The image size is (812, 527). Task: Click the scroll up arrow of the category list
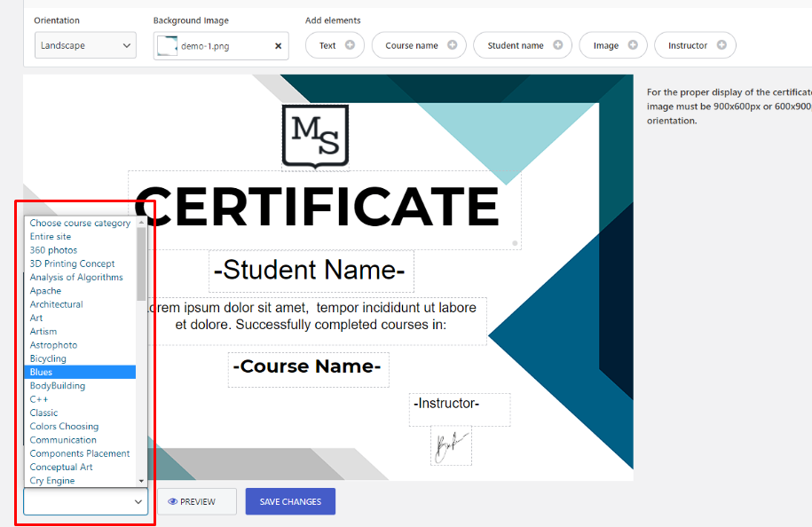pyautogui.click(x=141, y=222)
